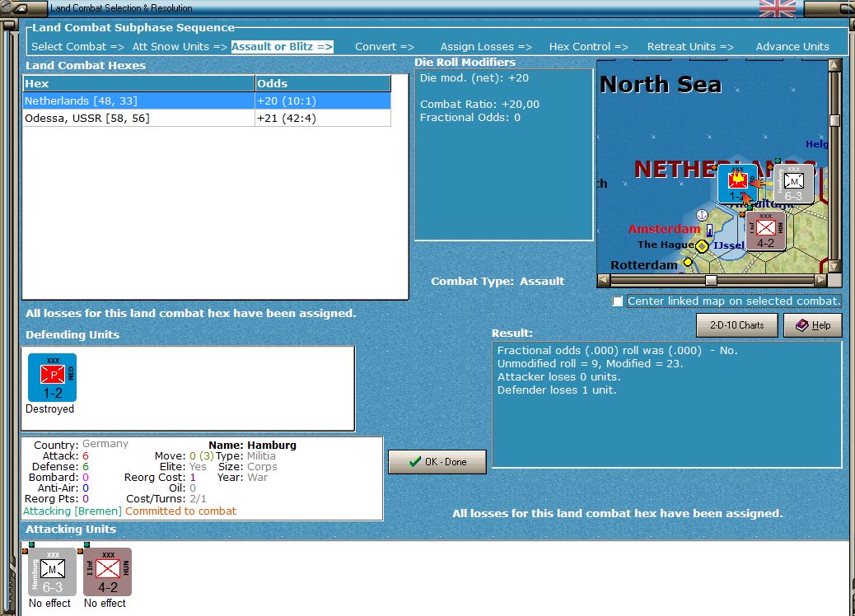Click the Name: Hamburg unit detail
This screenshot has height=616, width=855.
pyautogui.click(x=253, y=446)
